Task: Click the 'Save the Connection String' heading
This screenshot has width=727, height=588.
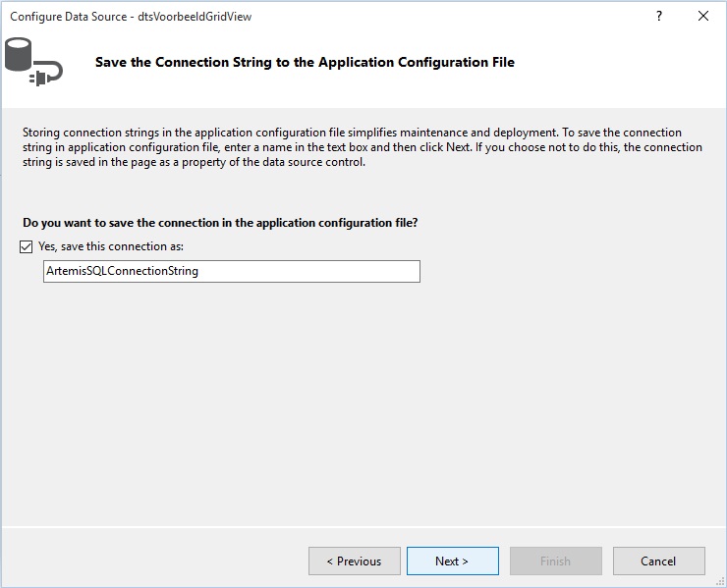Action: point(305,62)
